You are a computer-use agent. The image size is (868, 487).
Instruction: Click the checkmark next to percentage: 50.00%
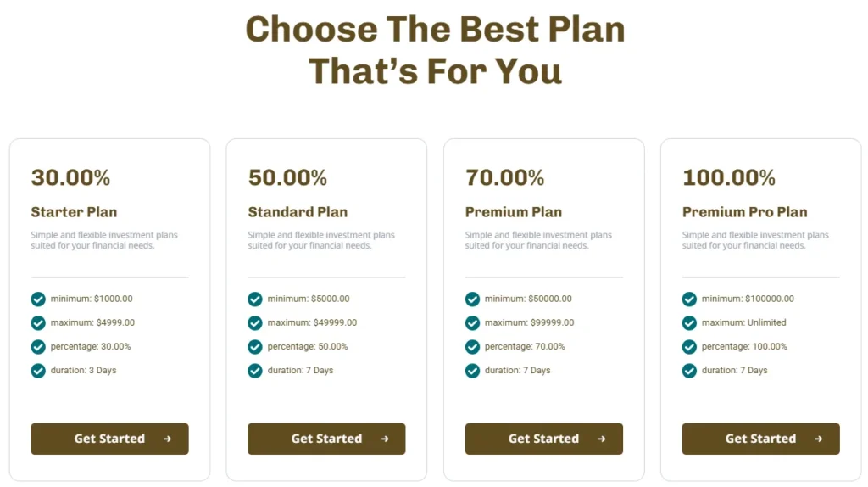255,346
